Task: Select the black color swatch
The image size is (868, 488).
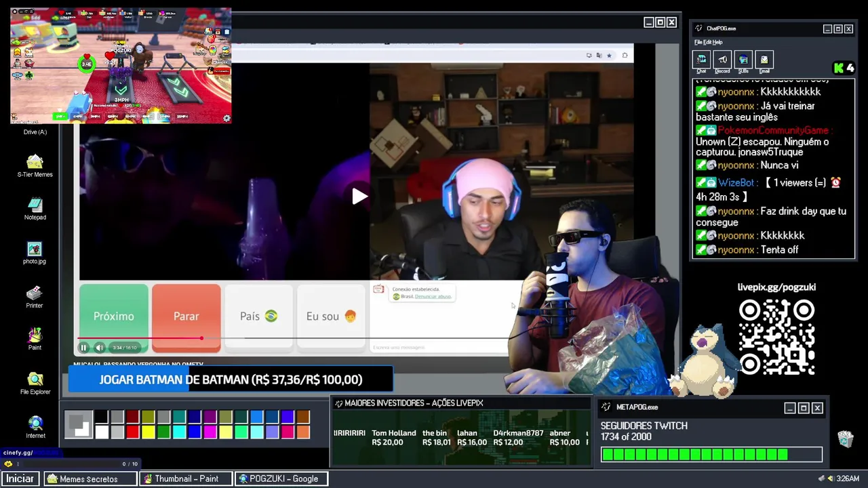Action: [101, 418]
